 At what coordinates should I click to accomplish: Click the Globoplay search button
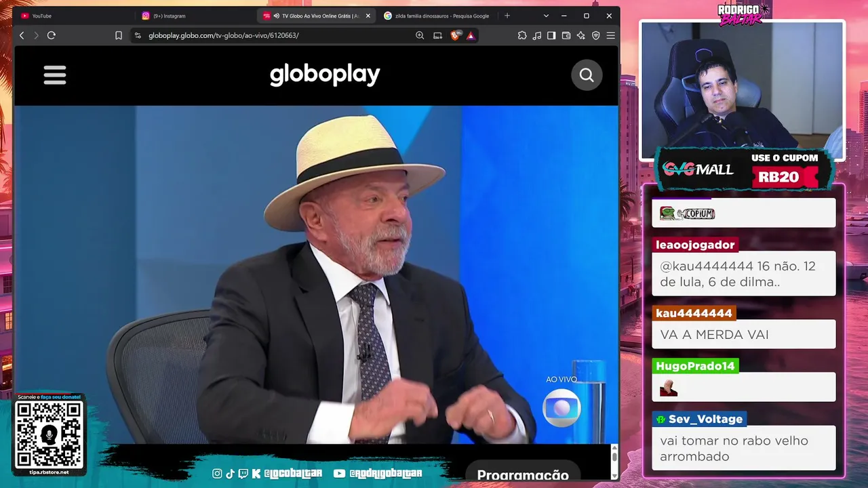587,75
